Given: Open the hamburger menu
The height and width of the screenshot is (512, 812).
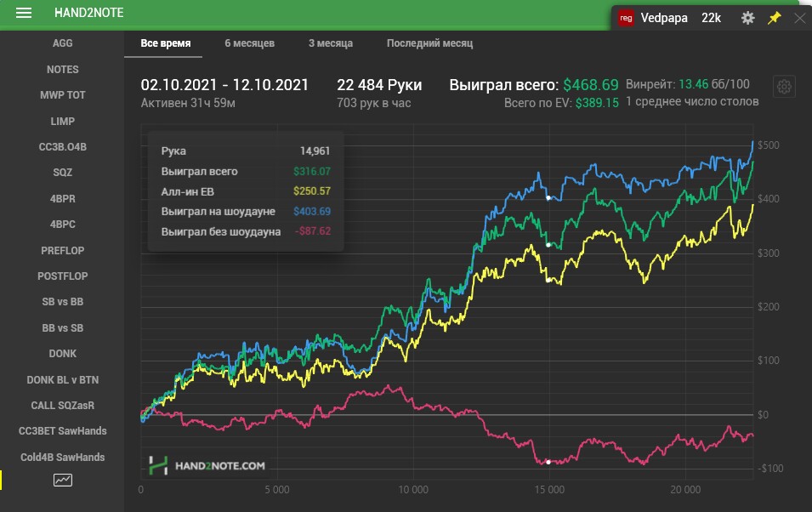Looking at the screenshot, I should [24, 13].
